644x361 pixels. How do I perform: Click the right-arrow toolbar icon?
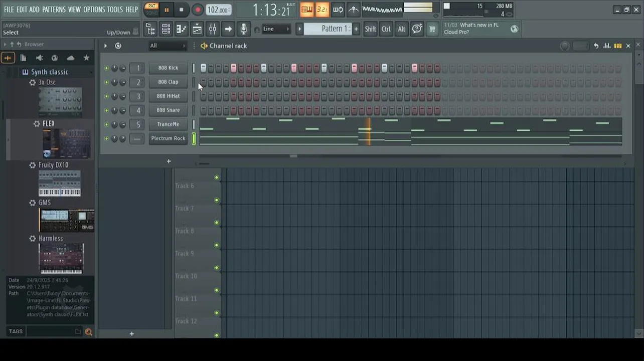pyautogui.click(x=228, y=29)
